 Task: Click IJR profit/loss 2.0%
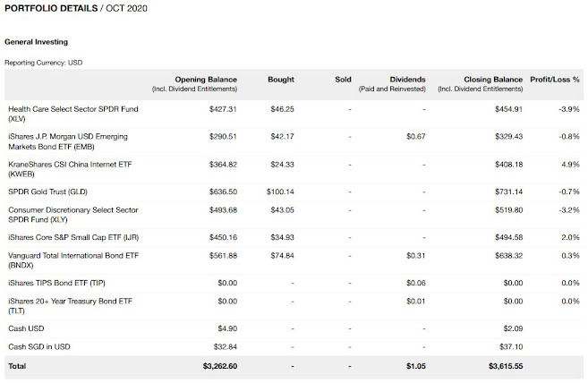[570, 237]
